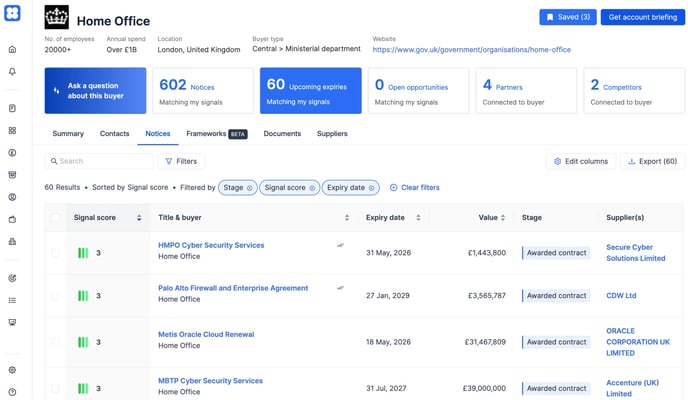Click Edit columns button

pyautogui.click(x=581, y=161)
